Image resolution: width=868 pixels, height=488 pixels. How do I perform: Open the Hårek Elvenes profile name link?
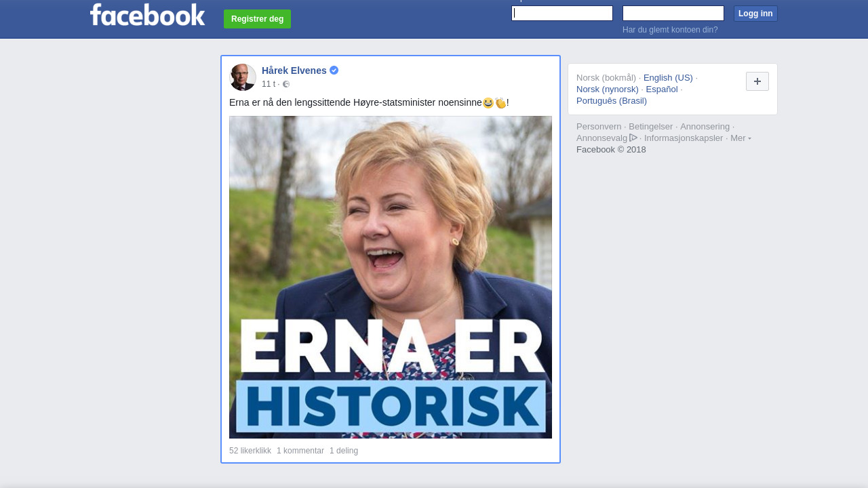294,70
